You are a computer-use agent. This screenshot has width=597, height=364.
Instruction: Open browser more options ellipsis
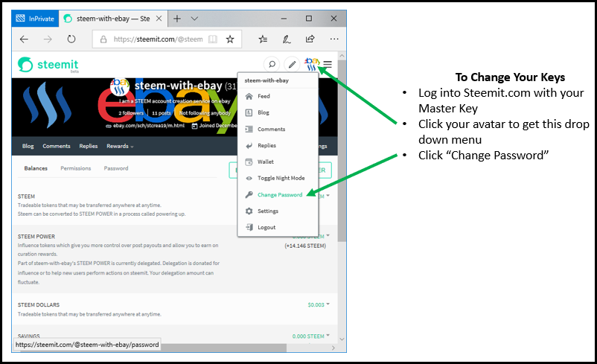click(334, 39)
